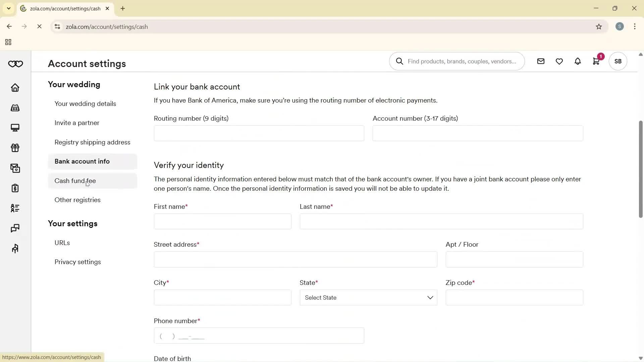
Task: Open the home icon in sidebar
Action: [x=15, y=88]
